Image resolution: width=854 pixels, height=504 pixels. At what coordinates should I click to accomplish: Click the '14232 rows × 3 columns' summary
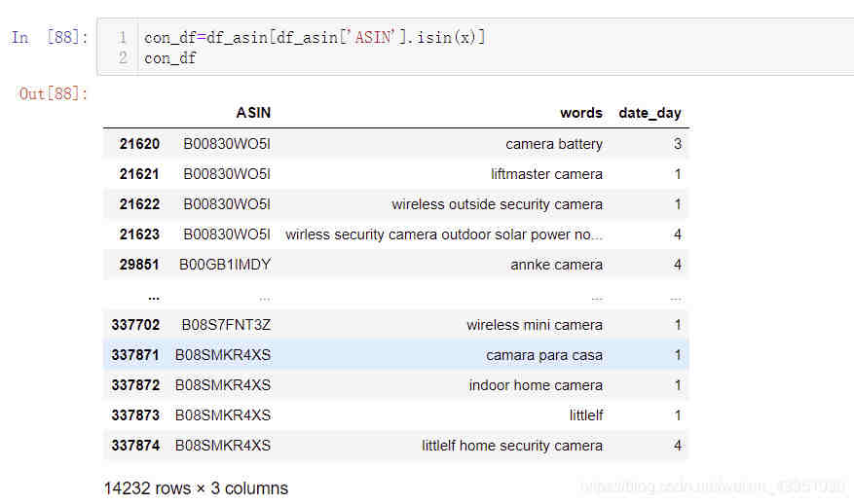click(196, 487)
